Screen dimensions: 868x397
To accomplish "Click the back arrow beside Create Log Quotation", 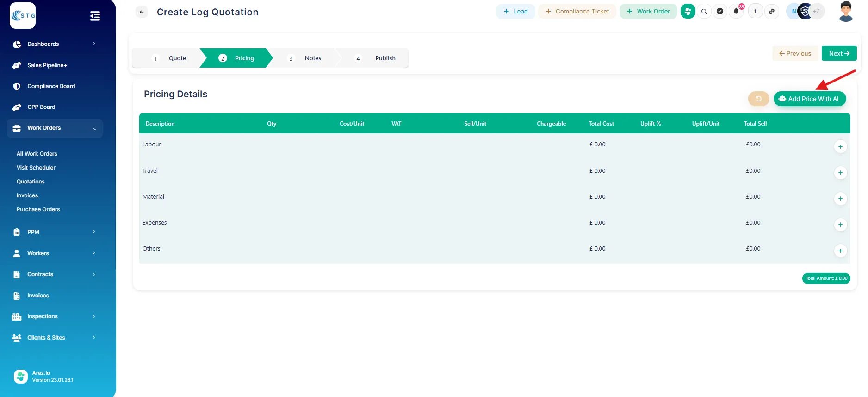I will [x=142, y=12].
